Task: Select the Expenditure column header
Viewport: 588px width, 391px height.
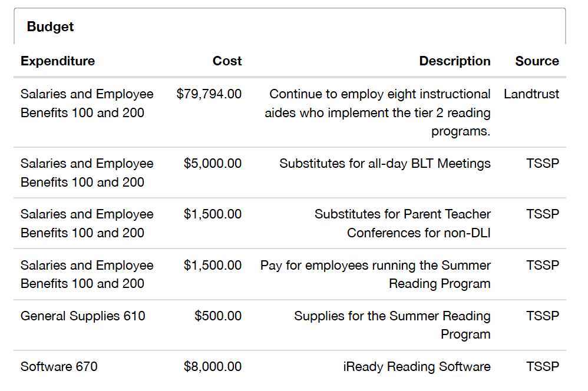Action: 58,61
